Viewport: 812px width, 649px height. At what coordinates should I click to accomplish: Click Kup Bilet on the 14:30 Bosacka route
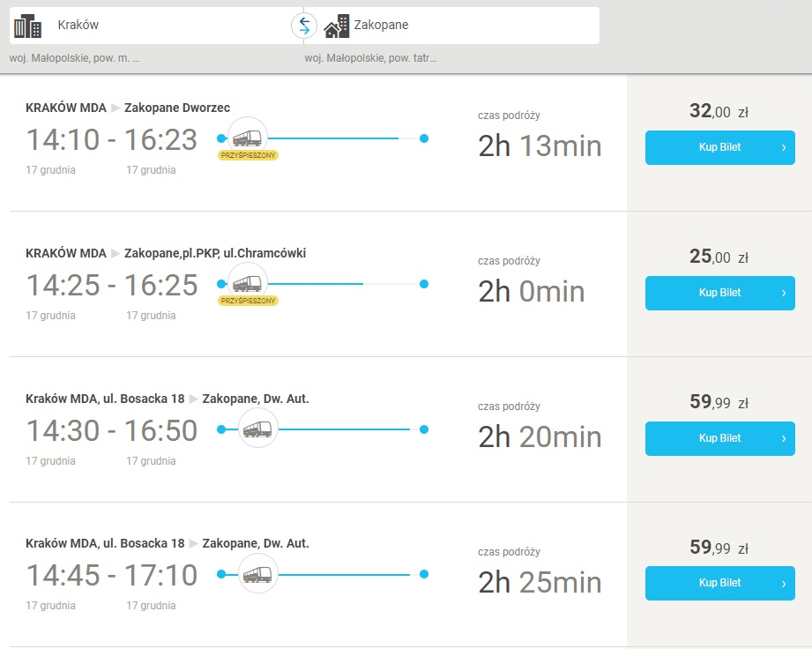tap(719, 438)
